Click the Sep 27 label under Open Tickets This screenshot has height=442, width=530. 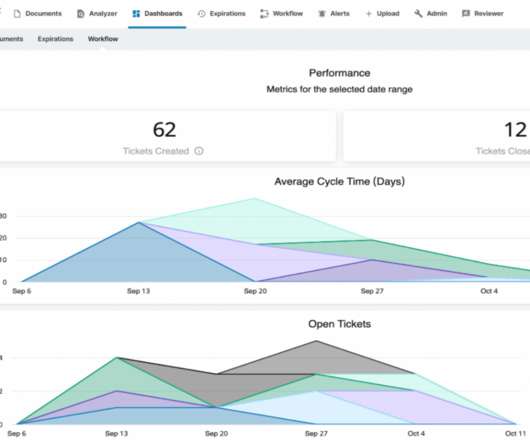316,433
